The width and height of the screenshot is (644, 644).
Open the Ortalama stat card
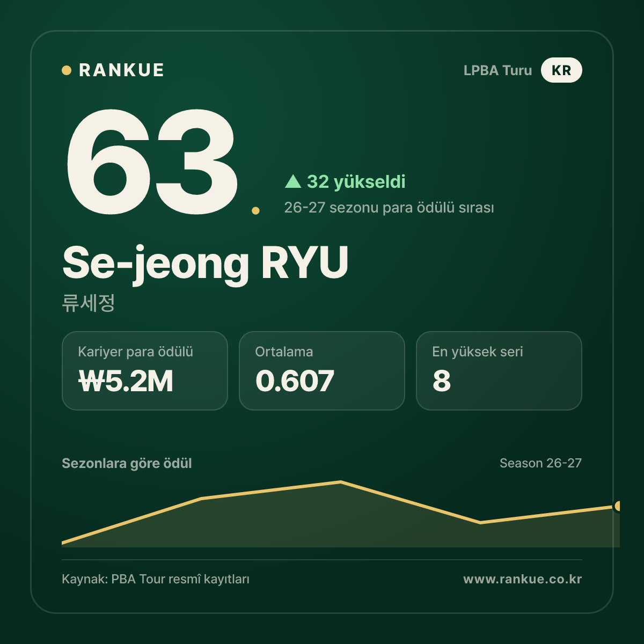pyautogui.click(x=322, y=371)
